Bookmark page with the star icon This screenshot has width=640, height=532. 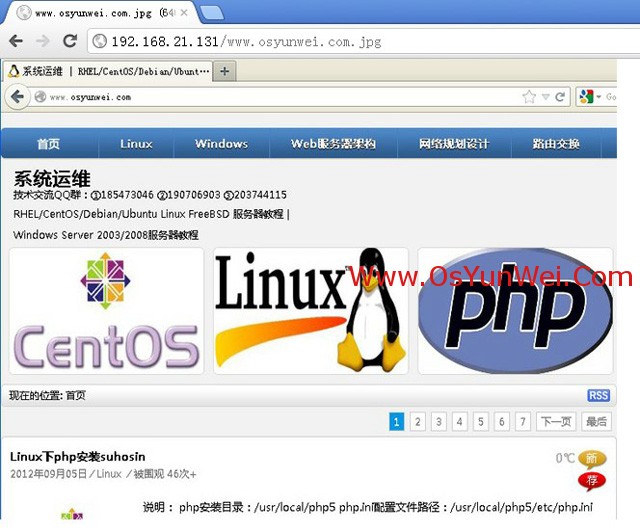529,97
